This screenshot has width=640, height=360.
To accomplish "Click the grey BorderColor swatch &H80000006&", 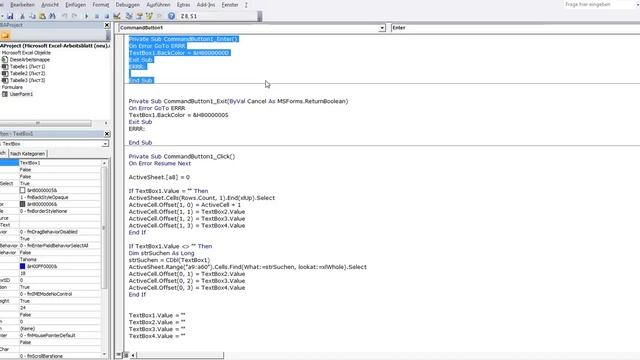I will pyautogui.click(x=22, y=204).
